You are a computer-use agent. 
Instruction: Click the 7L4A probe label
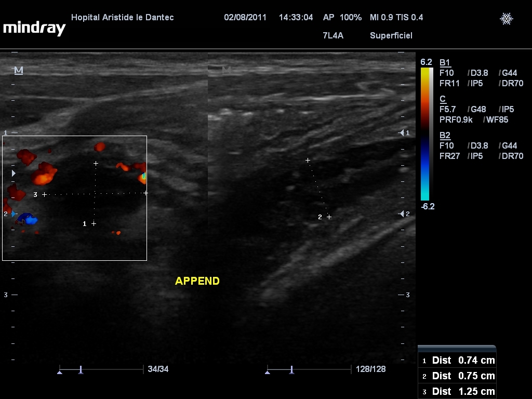coord(333,36)
